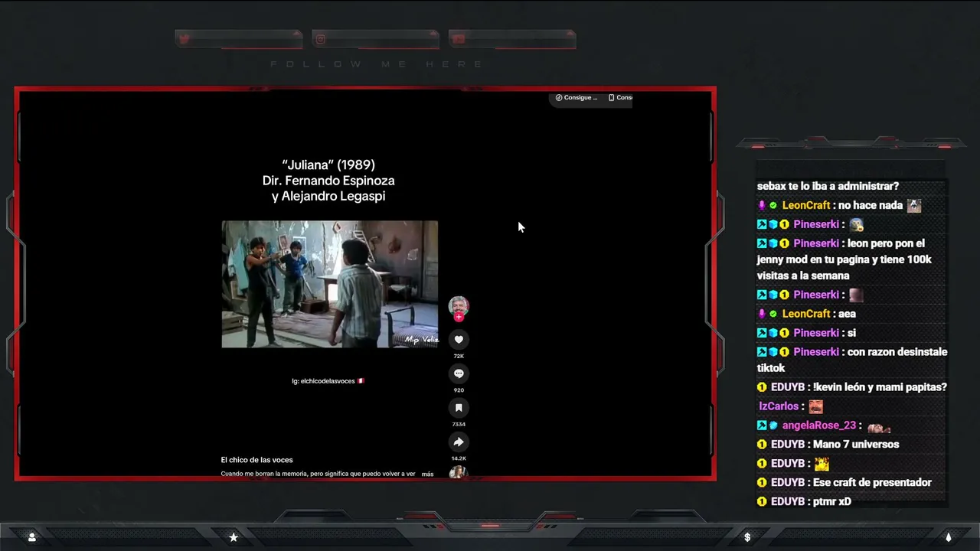Open the spinning sound avatar below the share count
This screenshot has height=551, width=980.
[x=458, y=471]
